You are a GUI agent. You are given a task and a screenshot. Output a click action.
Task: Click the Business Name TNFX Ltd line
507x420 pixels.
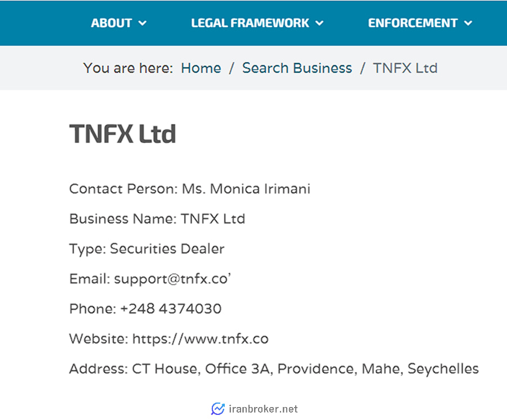click(157, 219)
